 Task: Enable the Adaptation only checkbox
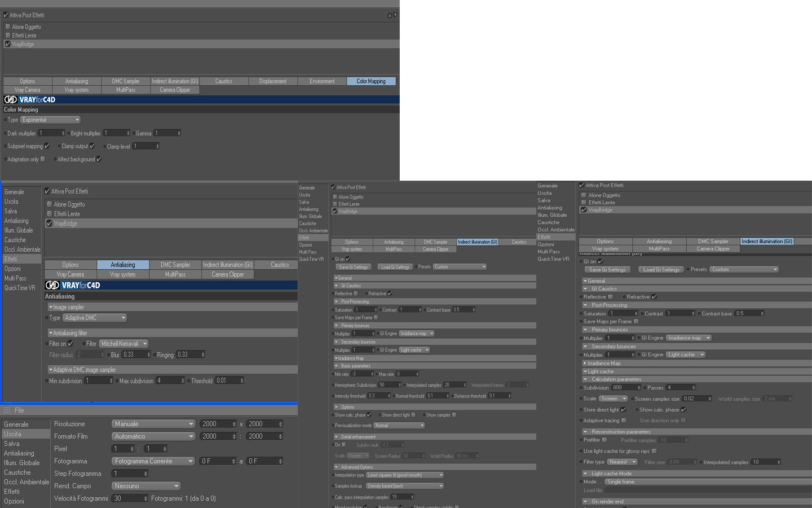coord(43,159)
